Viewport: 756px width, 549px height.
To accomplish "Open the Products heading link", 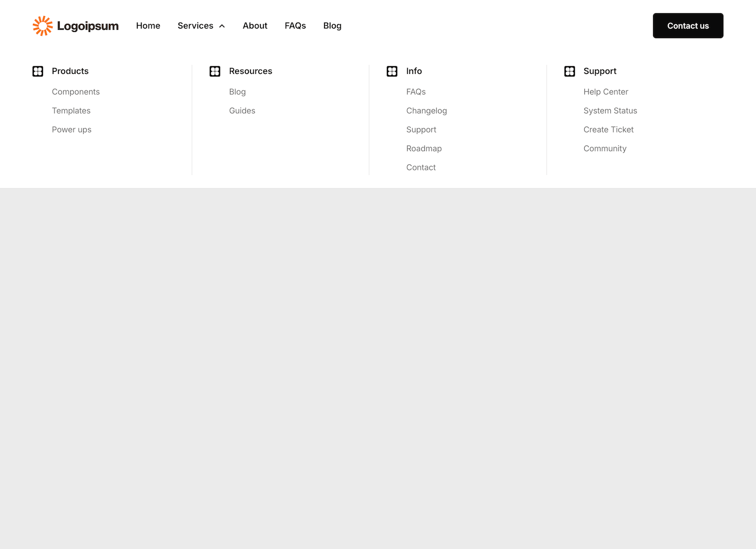I will [x=70, y=71].
